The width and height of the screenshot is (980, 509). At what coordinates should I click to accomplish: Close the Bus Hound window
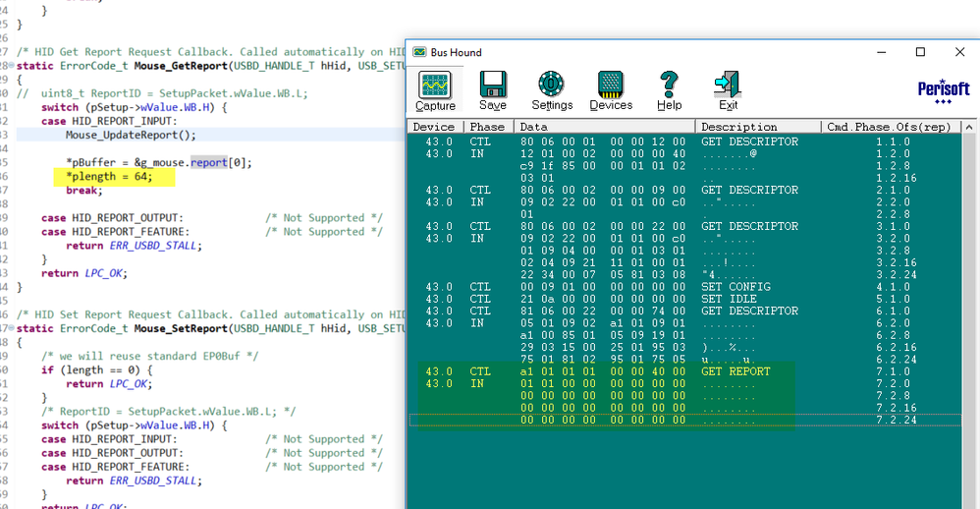pyautogui.click(x=960, y=52)
